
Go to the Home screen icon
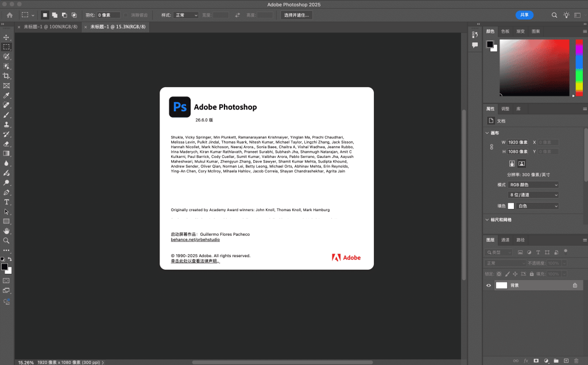10,15
